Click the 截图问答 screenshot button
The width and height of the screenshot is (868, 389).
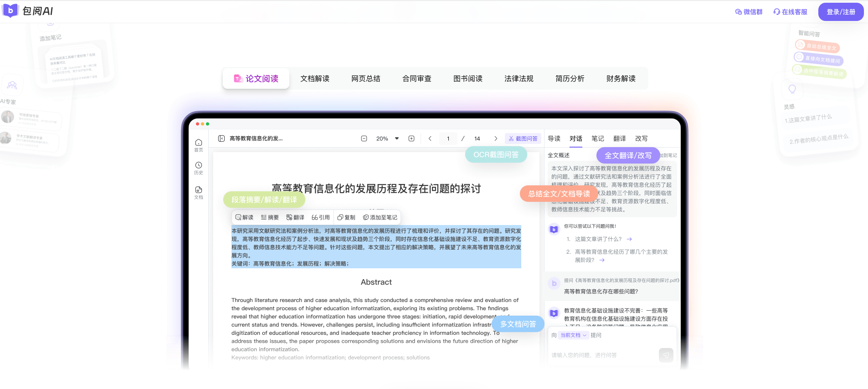point(523,138)
